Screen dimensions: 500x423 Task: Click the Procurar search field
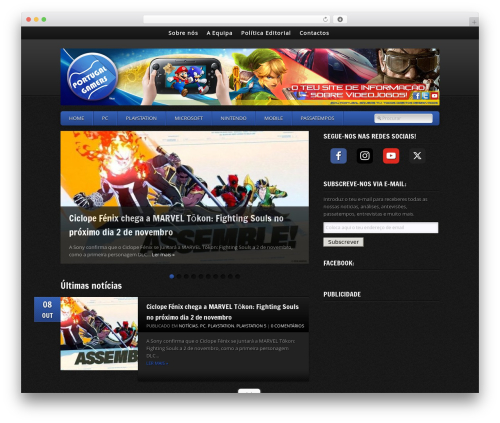point(403,118)
